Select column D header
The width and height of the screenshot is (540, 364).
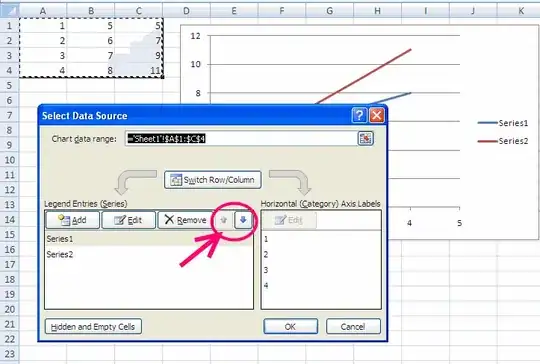186,11
